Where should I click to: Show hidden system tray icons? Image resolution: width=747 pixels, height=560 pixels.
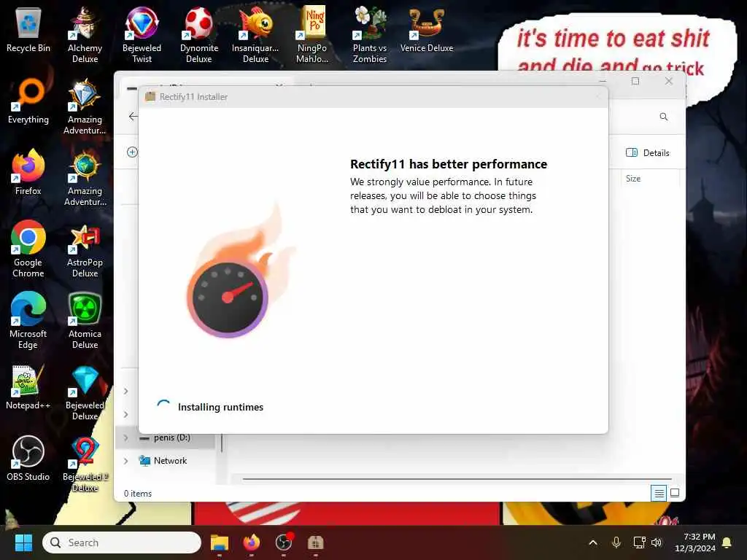(593, 542)
